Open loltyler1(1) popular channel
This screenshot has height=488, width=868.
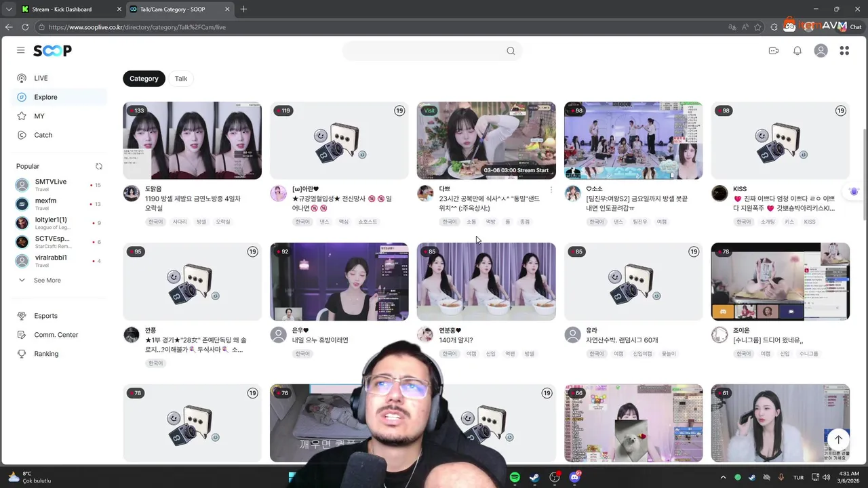(58, 223)
